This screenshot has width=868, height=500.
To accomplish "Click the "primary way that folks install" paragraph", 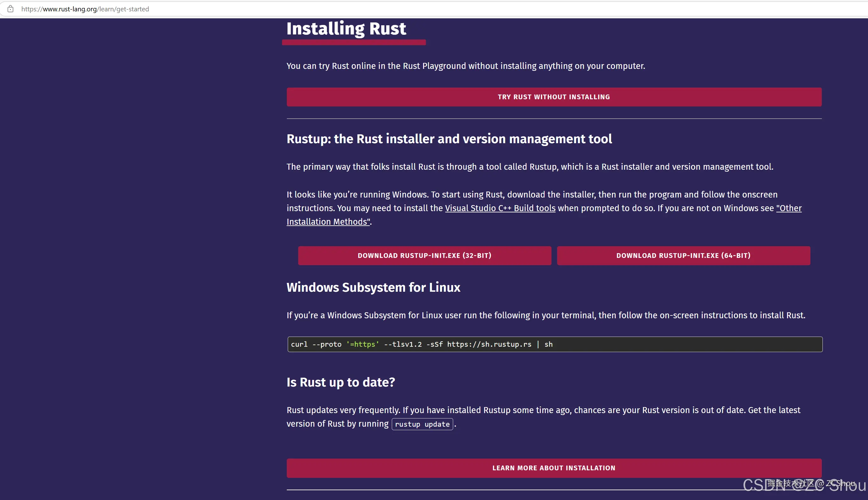I will [x=530, y=167].
